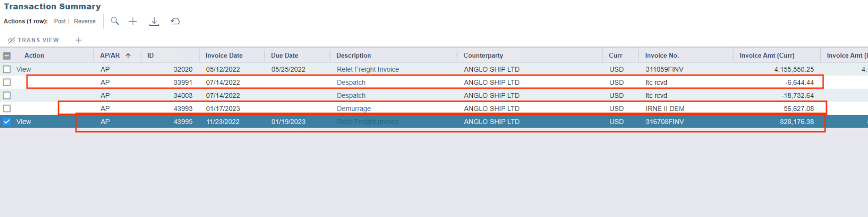This screenshot has width=868, height=217.
Task: Open the TRANS VIEW tab
Action: point(38,40)
